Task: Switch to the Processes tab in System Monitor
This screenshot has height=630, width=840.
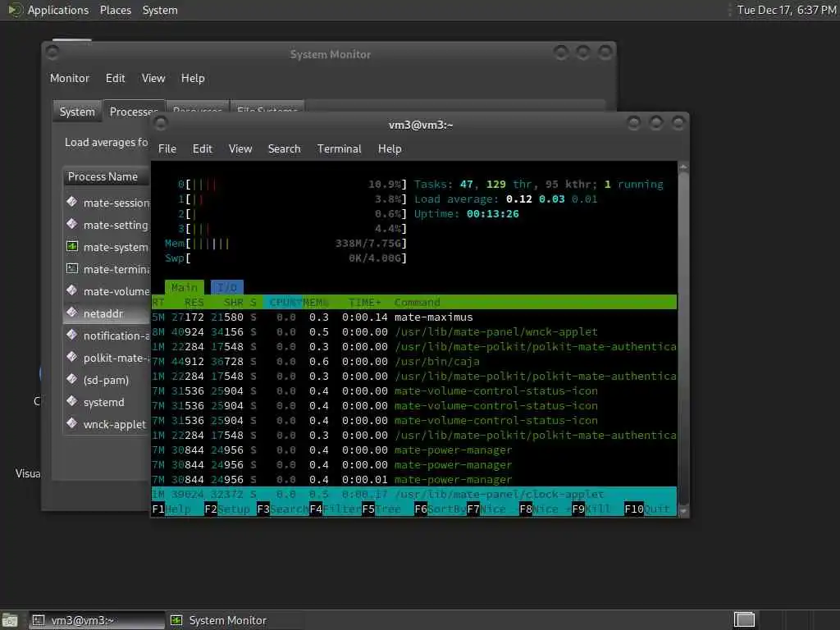Action: [134, 112]
